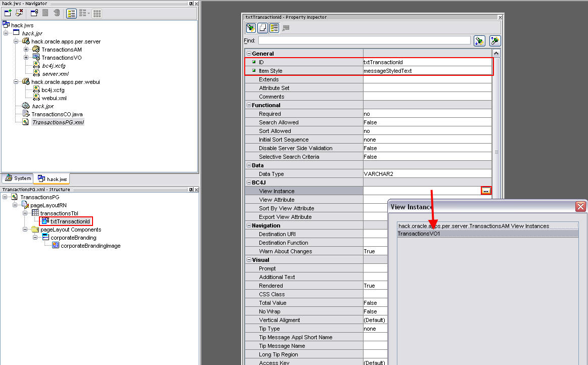Collapse the BC4J section in Property Inspector
Image resolution: width=588 pixels, height=365 pixels.
pos(248,182)
